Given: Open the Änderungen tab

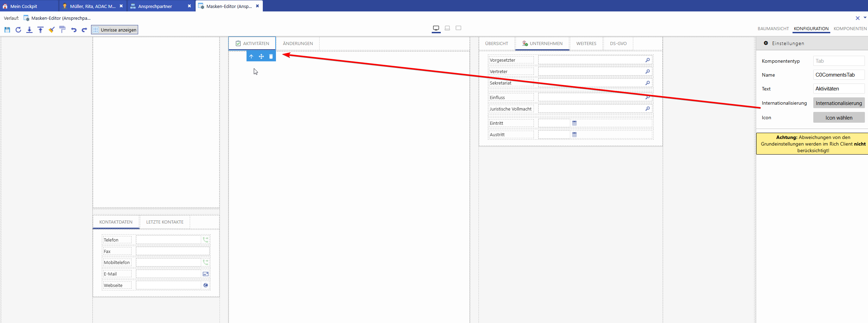Looking at the screenshot, I should pos(298,44).
